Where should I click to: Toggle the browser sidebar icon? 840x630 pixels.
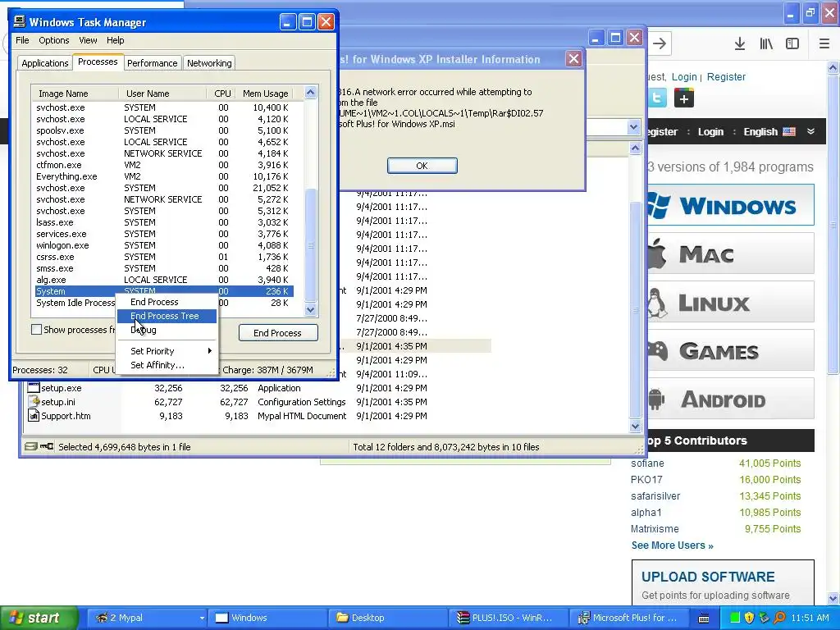[x=792, y=44]
